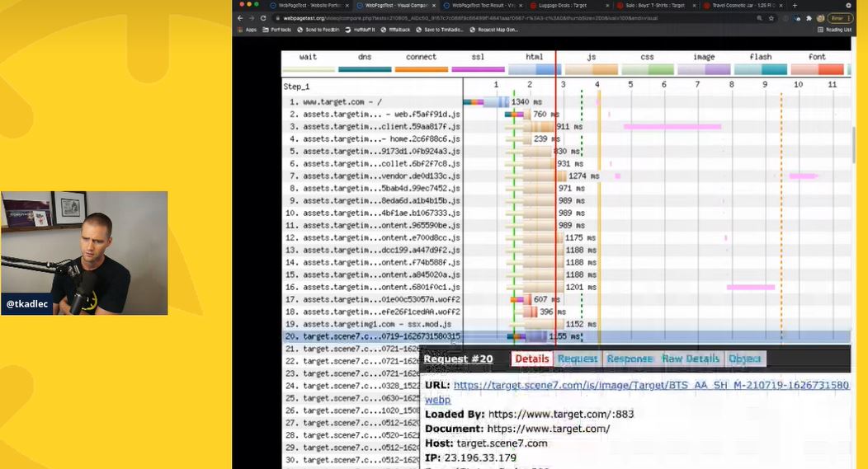This screenshot has height=469, width=868.
Task: Click the image legend color swatch
Action: click(704, 70)
